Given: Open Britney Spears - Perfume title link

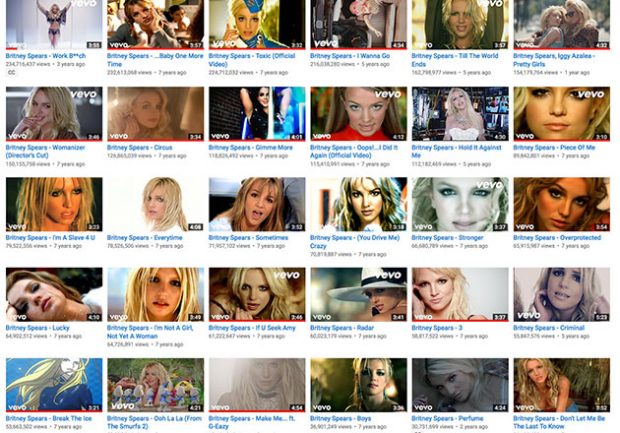Looking at the screenshot, I should click(x=448, y=418).
